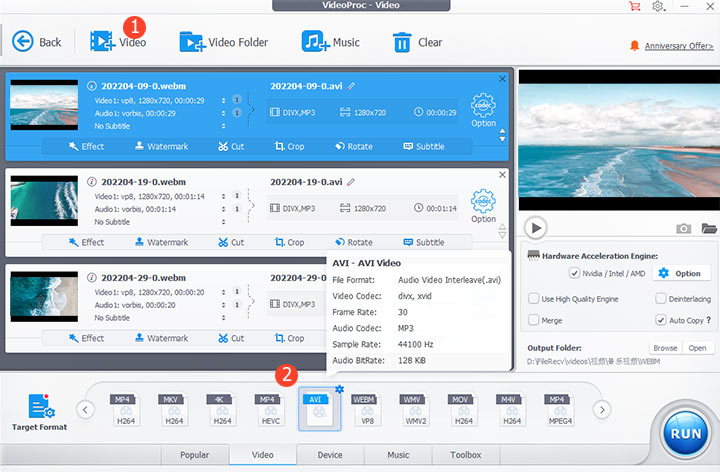
Task: Crop the 202204-19-0.webm video
Action: [289, 242]
